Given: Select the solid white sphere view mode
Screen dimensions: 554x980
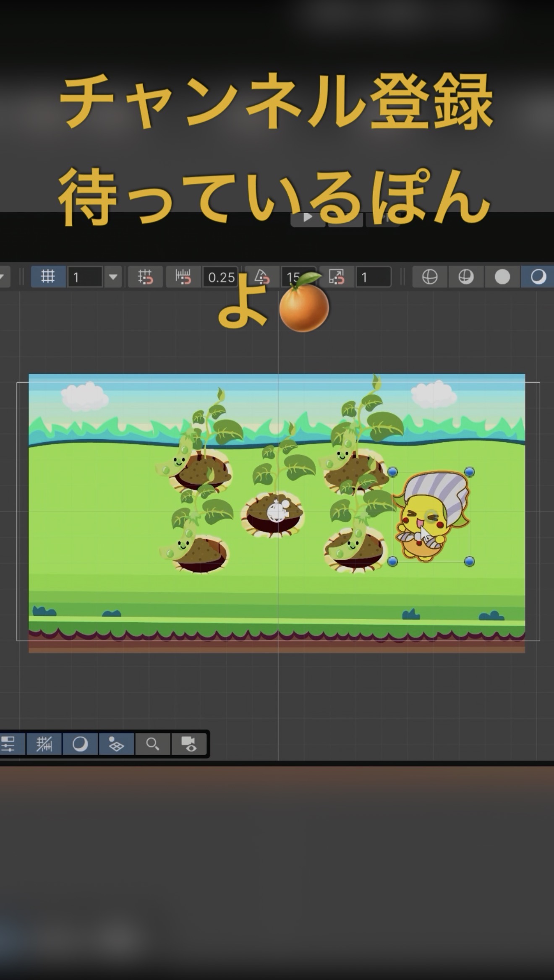Looking at the screenshot, I should (502, 277).
